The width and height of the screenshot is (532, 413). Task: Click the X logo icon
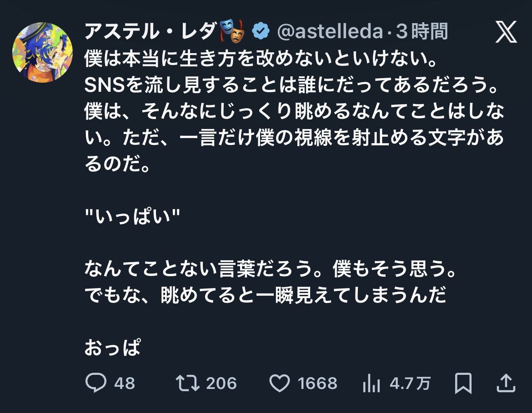click(x=506, y=32)
